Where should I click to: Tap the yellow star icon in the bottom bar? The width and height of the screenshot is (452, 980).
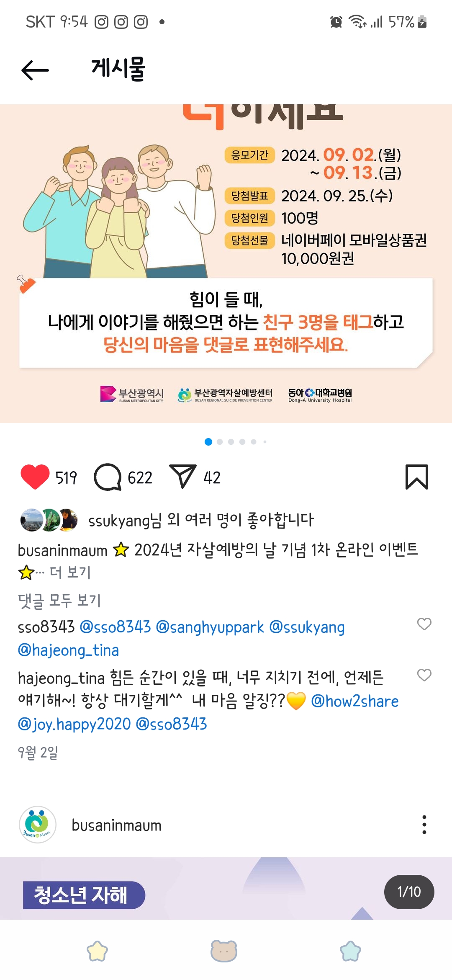(97, 951)
